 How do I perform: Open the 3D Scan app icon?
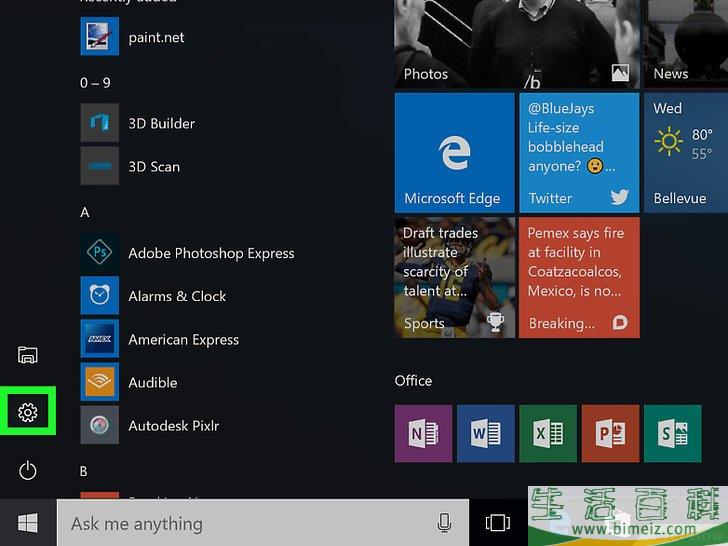coord(99,166)
